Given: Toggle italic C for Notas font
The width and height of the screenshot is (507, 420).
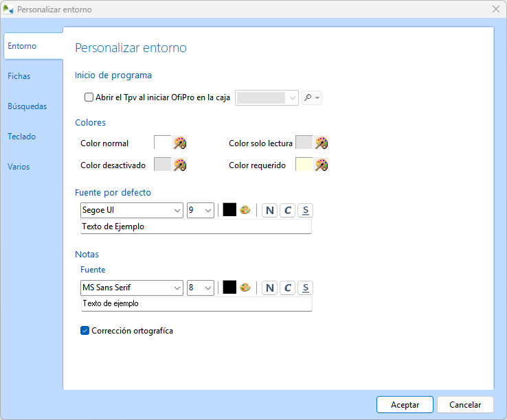Looking at the screenshot, I should [x=287, y=288].
